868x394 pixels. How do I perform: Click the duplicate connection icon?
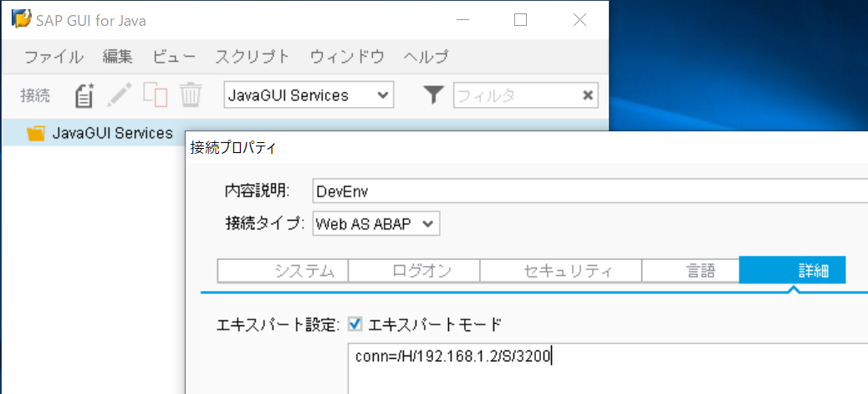[155, 95]
